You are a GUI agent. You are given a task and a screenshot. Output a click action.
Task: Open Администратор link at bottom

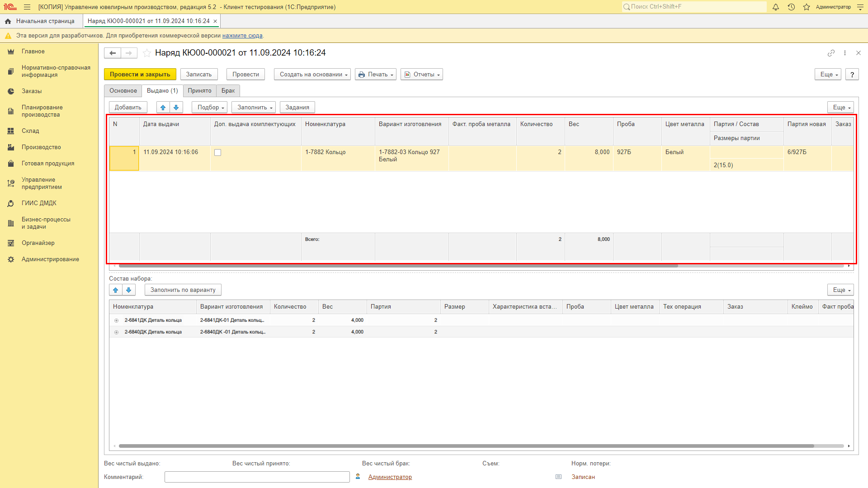coord(390,477)
